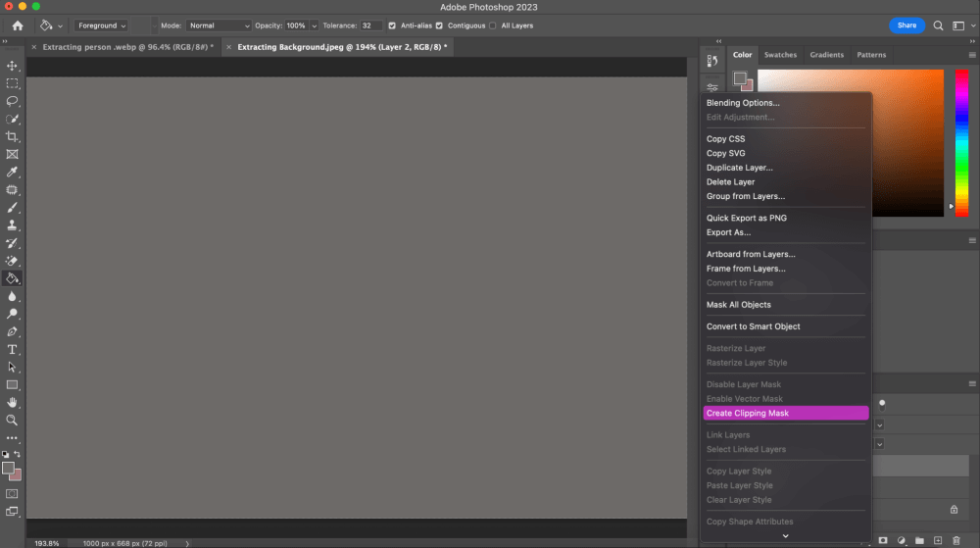Select the Hand tool
Screen dimensions: 980x548
pyautogui.click(x=13, y=402)
